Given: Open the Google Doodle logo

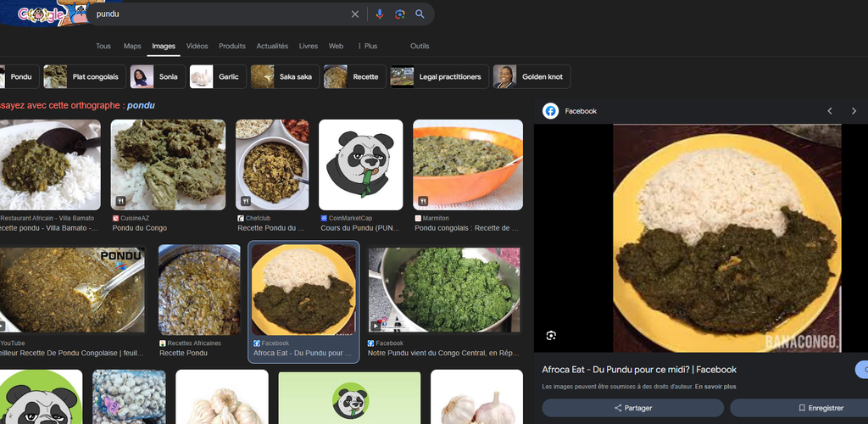Looking at the screenshot, I should [42, 14].
